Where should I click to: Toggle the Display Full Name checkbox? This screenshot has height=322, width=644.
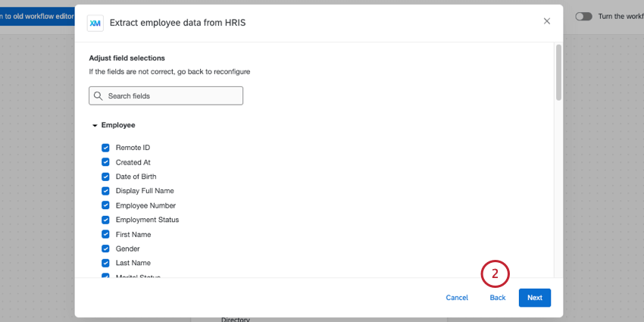click(x=106, y=191)
